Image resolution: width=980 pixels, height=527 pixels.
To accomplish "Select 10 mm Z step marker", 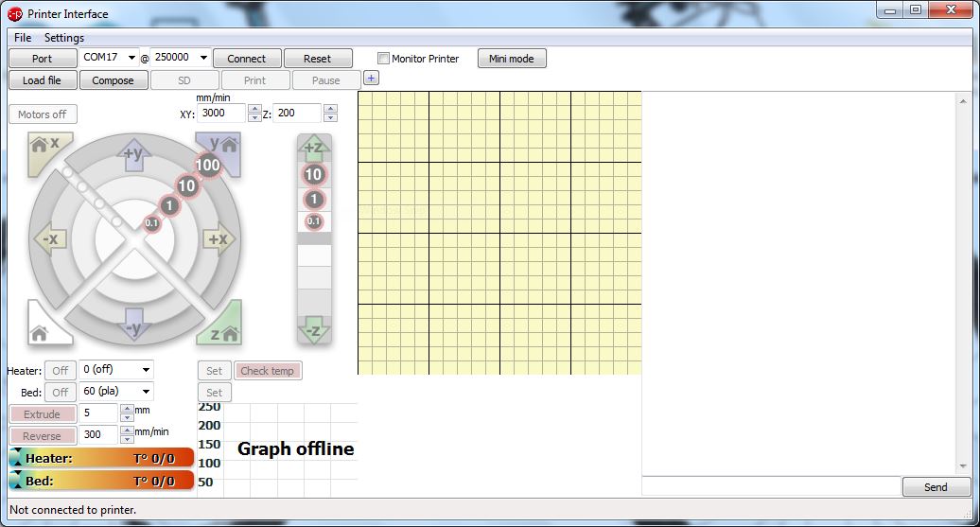I will (314, 174).
